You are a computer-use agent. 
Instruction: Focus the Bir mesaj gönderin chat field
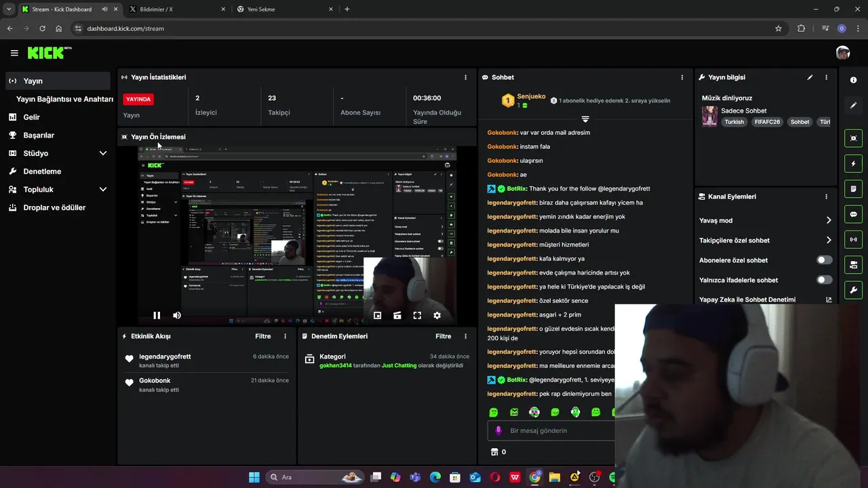coord(551,430)
